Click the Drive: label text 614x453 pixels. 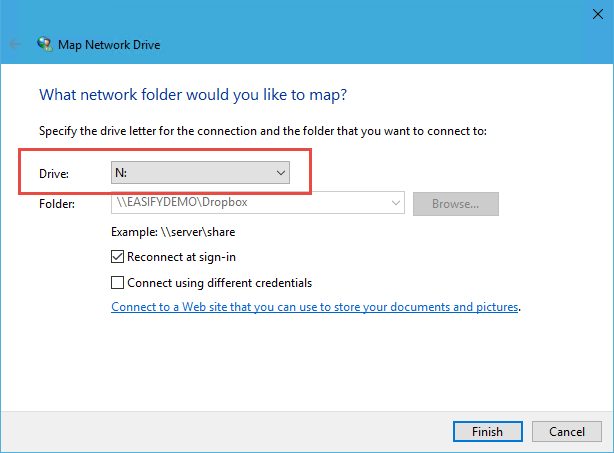(x=53, y=175)
